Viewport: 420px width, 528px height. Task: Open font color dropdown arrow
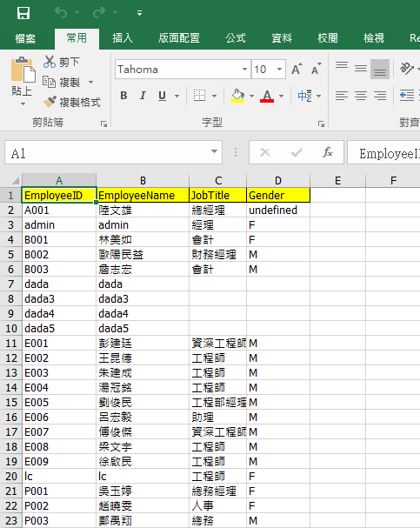click(282, 97)
